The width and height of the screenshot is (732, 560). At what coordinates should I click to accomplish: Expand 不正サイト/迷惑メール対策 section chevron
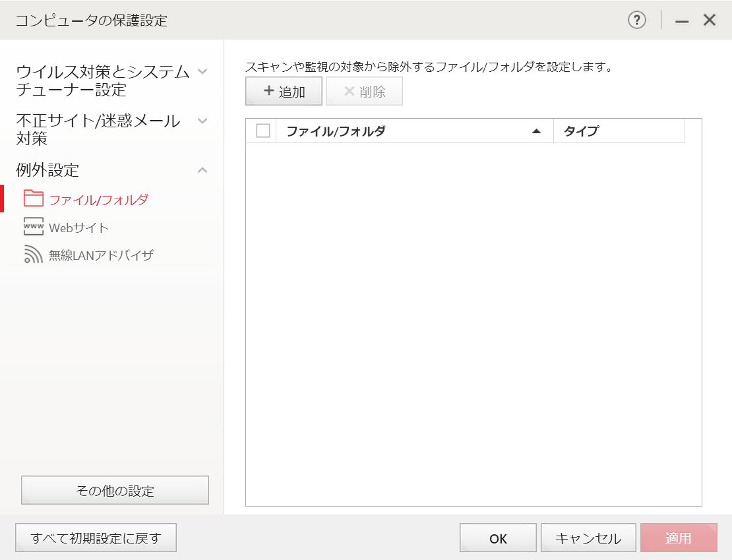point(203,121)
